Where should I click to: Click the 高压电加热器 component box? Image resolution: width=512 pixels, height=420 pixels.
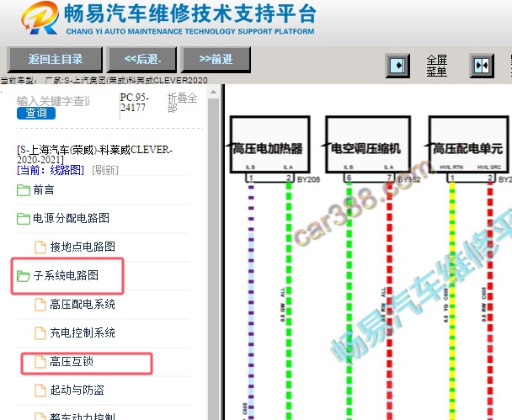[x=269, y=144]
